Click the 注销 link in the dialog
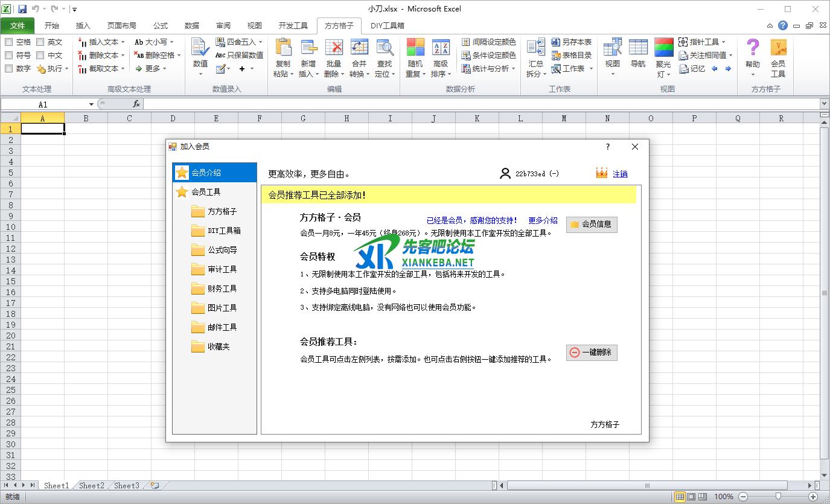 tap(621, 173)
